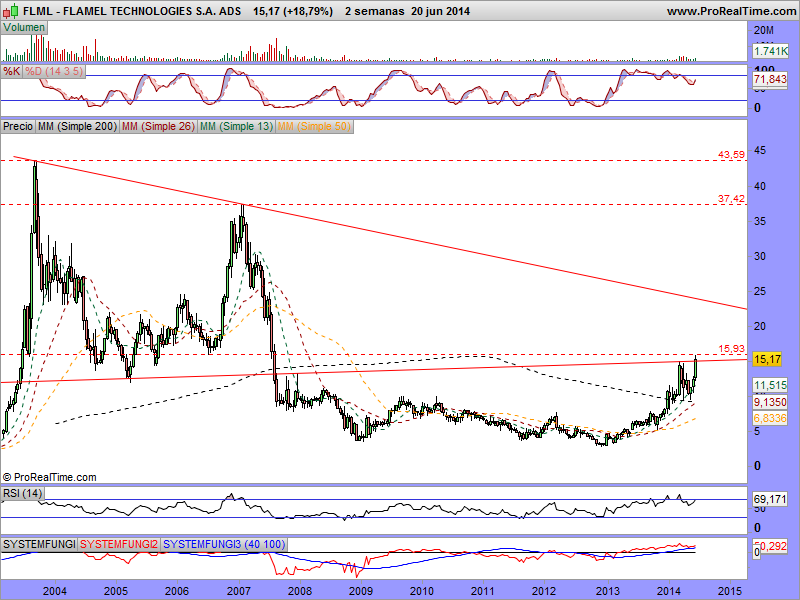Viewport: 800px width, 600px height.
Task: Click the 2 semanas timeframe text
Action: tap(374, 11)
